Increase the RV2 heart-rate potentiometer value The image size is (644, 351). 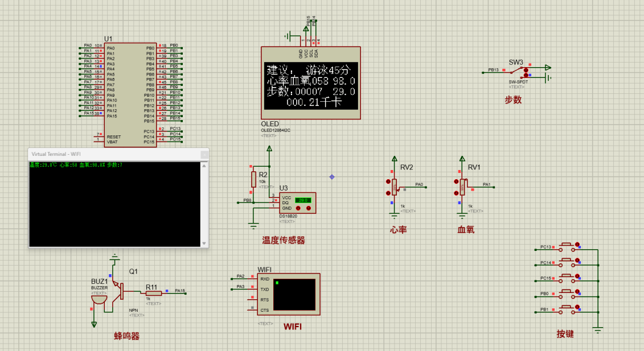pos(388,181)
